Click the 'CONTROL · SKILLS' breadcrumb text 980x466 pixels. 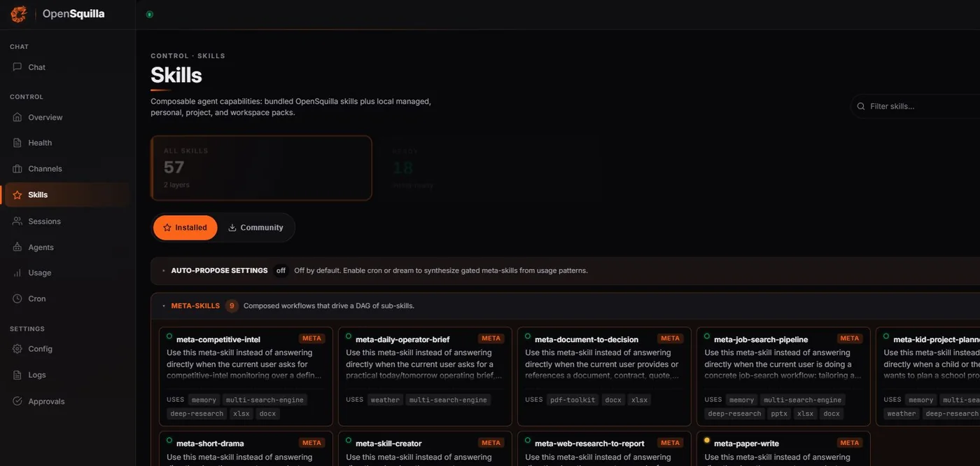[188, 56]
